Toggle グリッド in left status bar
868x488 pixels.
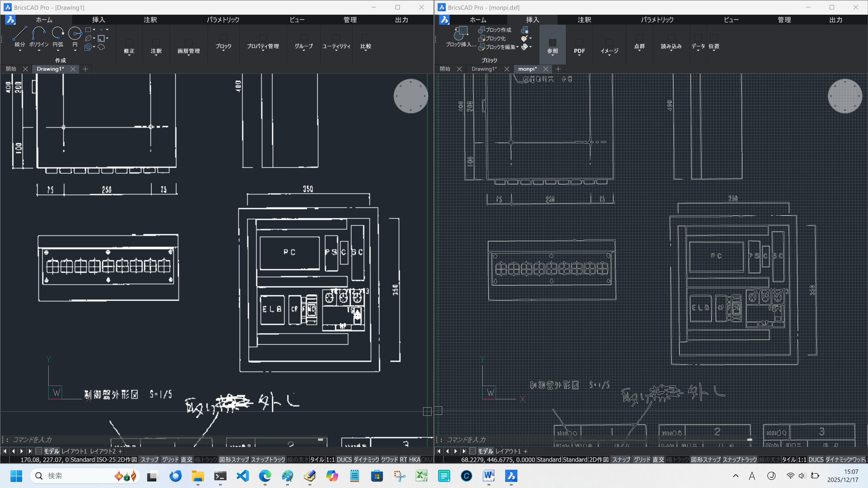[x=170, y=459]
